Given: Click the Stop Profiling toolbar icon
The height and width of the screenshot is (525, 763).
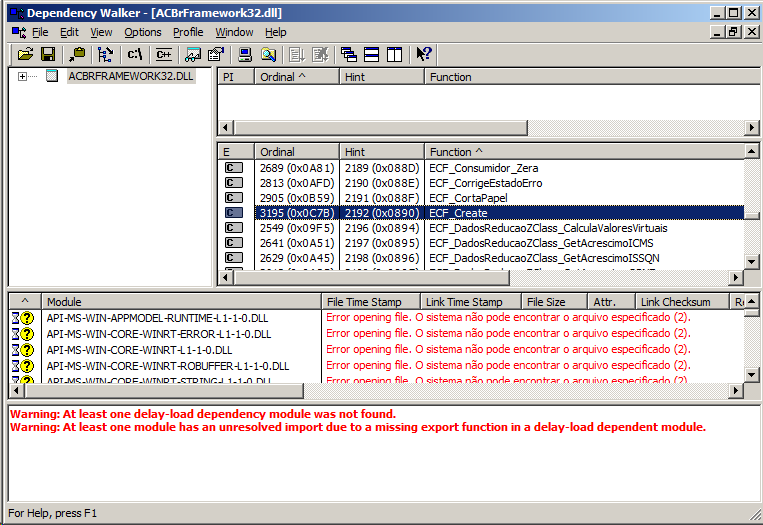Looking at the screenshot, I should click(x=320, y=54).
